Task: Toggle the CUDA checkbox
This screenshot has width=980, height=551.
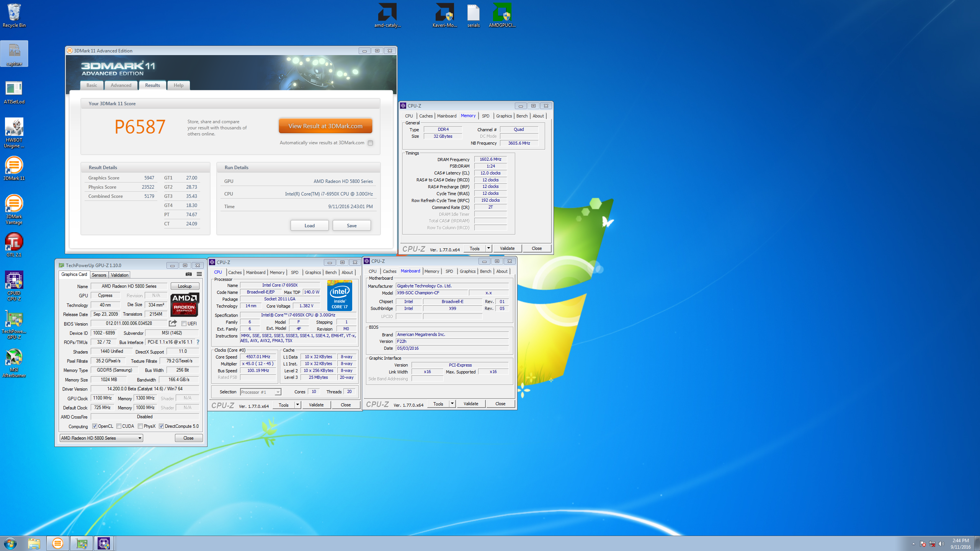Action: tap(119, 426)
